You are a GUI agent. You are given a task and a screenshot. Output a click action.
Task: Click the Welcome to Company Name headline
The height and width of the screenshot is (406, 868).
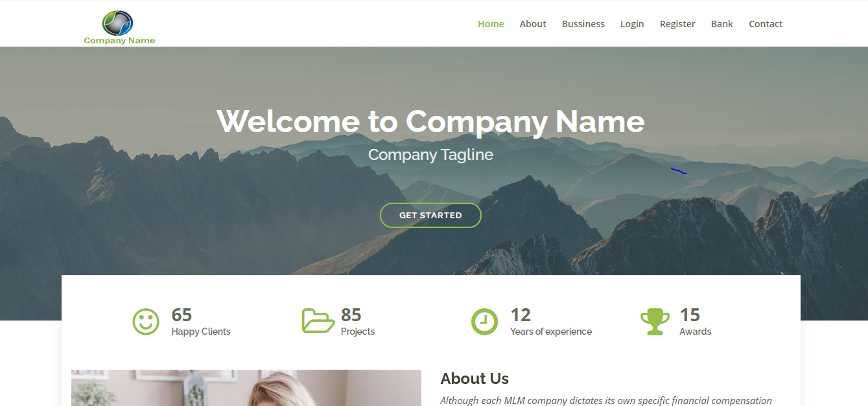(430, 122)
